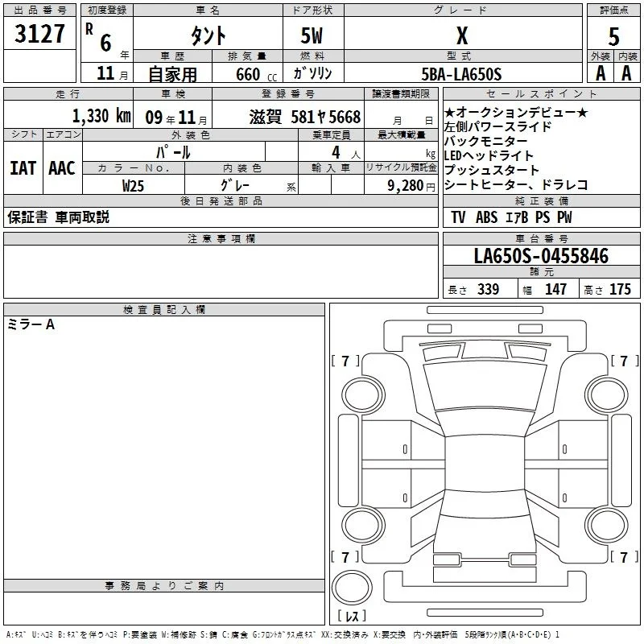Click the front-right wheel in car diagram
The width and height of the screenshot is (644, 644).
[x=606, y=395]
